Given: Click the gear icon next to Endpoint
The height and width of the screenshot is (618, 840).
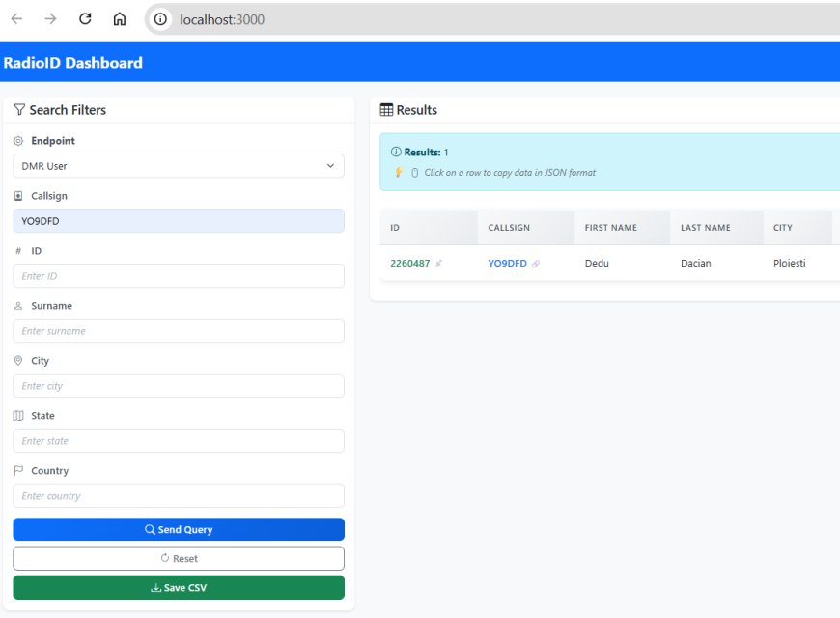Looking at the screenshot, I should click(x=18, y=141).
